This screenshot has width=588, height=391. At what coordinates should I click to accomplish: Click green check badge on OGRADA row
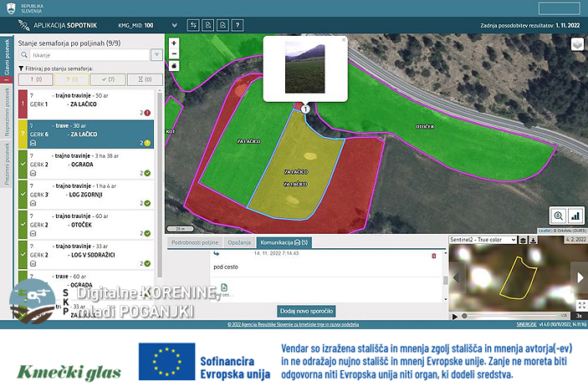tap(147, 173)
